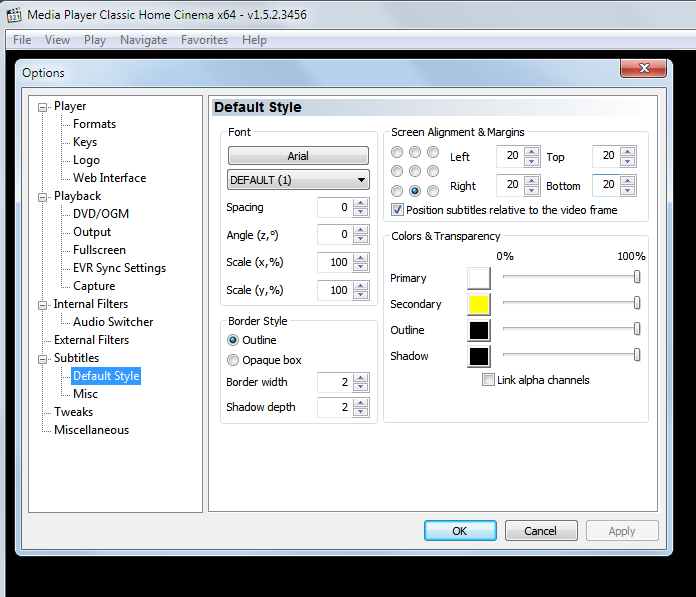The image size is (696, 597).
Task: Select bottom-center screen alignment radio
Action: coord(415,191)
